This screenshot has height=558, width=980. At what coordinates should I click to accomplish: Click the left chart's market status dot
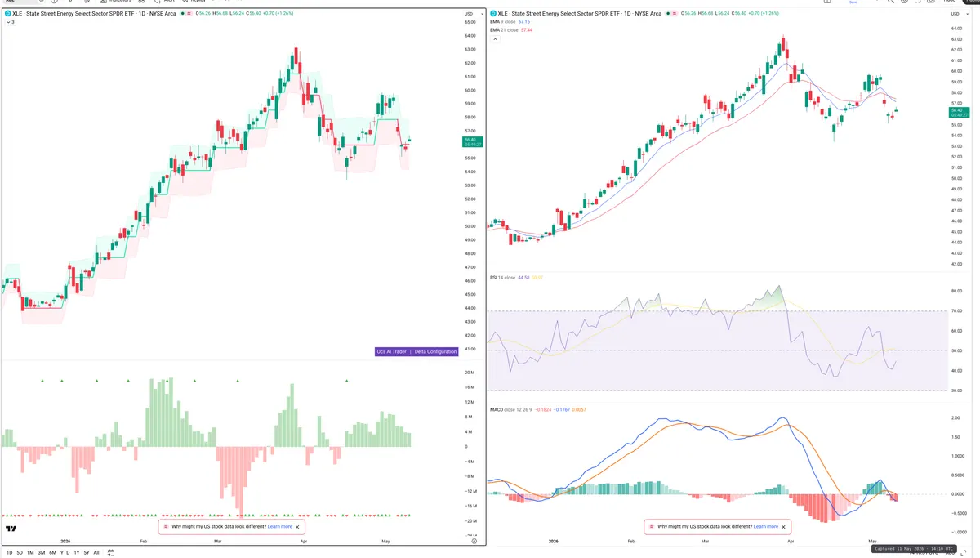pyautogui.click(x=181, y=14)
